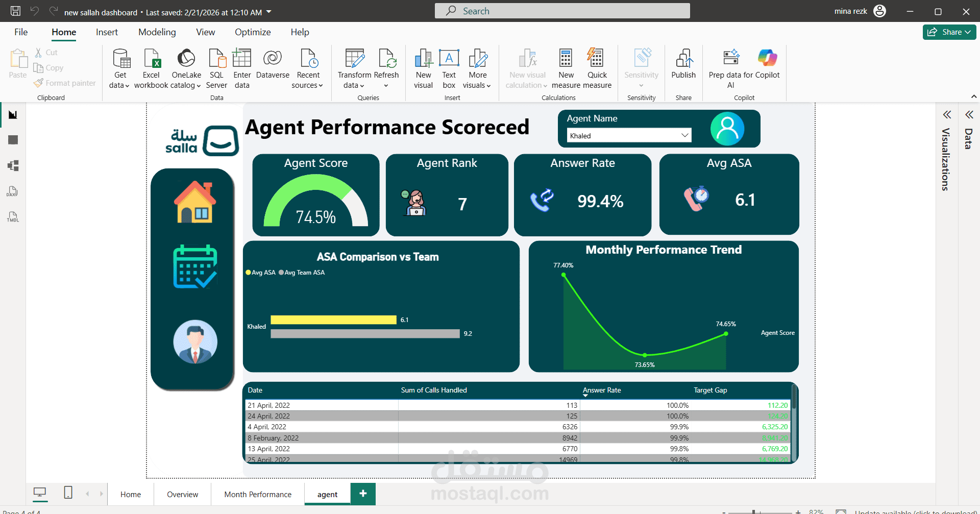
Task: Open the Copilot icon in the ribbon
Action: [x=767, y=58]
